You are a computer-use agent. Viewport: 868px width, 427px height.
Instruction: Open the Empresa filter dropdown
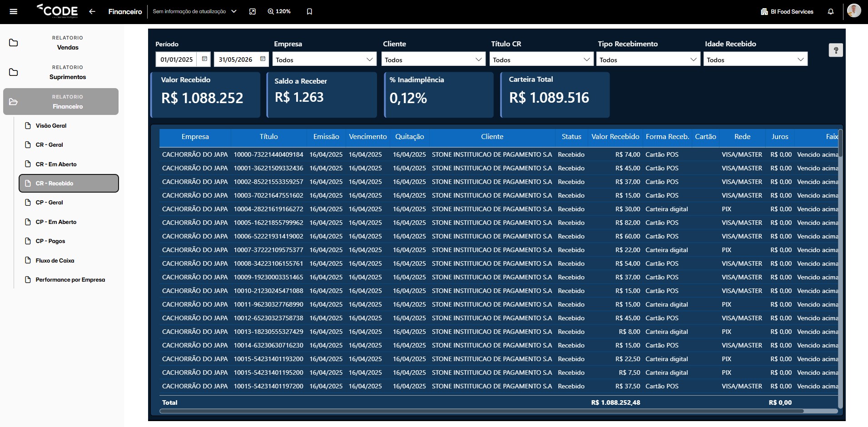coord(324,60)
